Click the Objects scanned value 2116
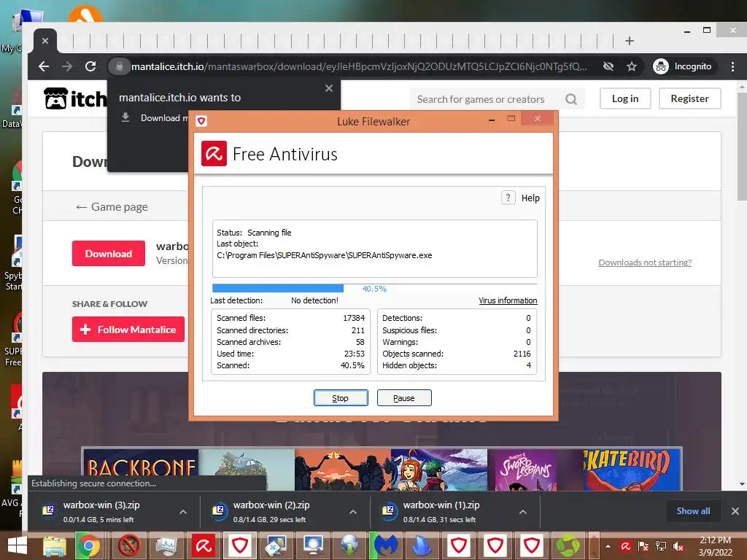The height and width of the screenshot is (560, 747). tap(522, 354)
